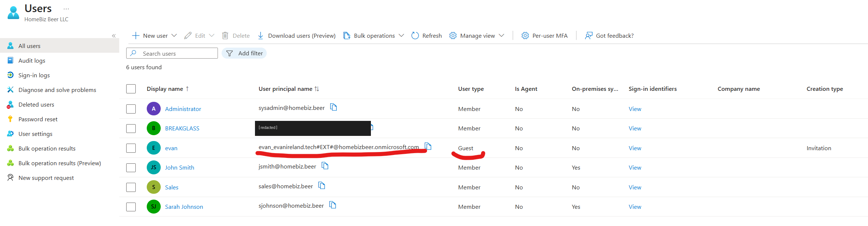Image resolution: width=868 pixels, height=226 pixels.
Task: Copy sjohnson@homebiz.beer principal name
Action: click(x=333, y=205)
